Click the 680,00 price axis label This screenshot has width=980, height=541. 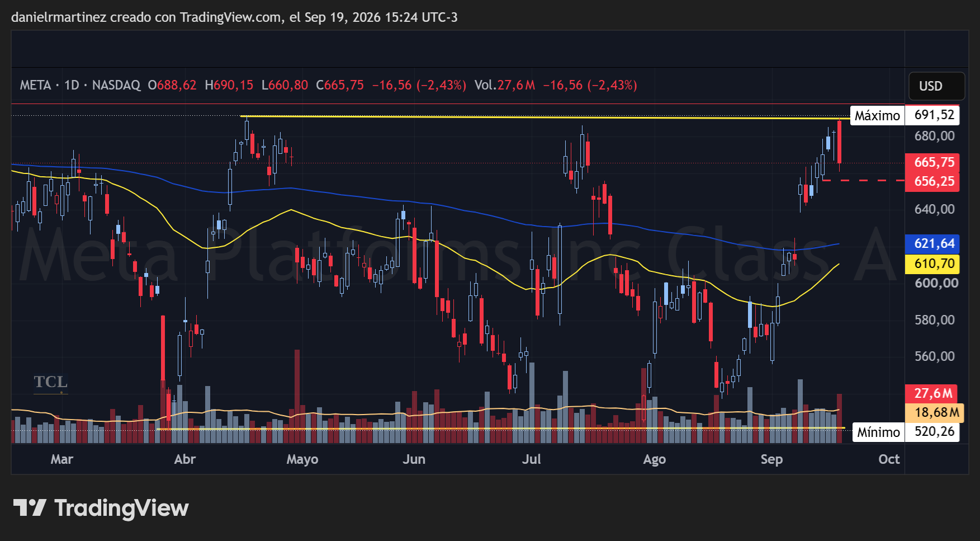pyautogui.click(x=934, y=136)
